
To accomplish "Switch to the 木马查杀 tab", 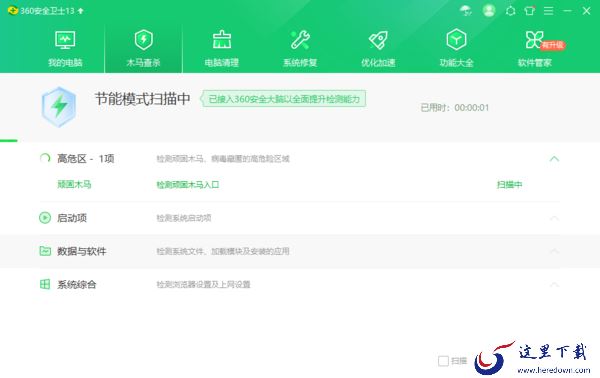I will point(143,49).
